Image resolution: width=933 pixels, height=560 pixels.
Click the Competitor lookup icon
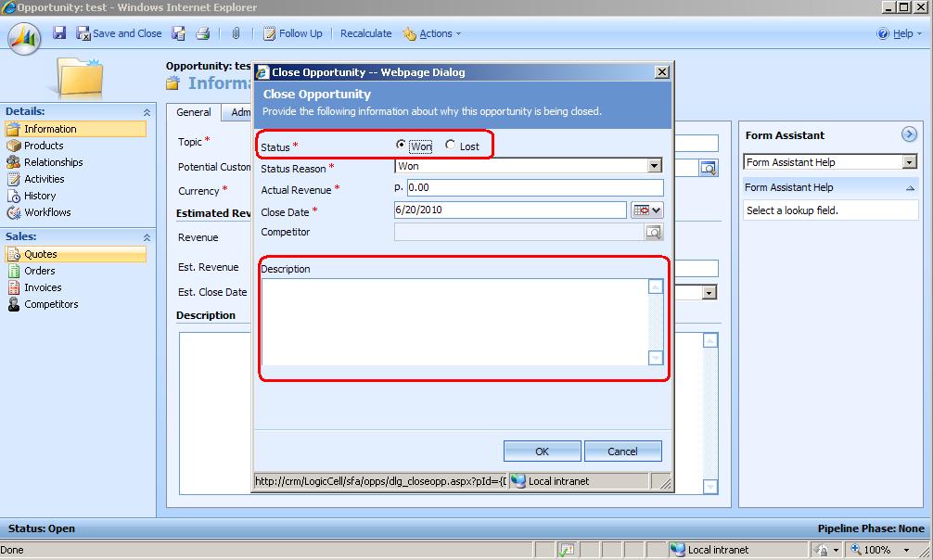(x=654, y=232)
